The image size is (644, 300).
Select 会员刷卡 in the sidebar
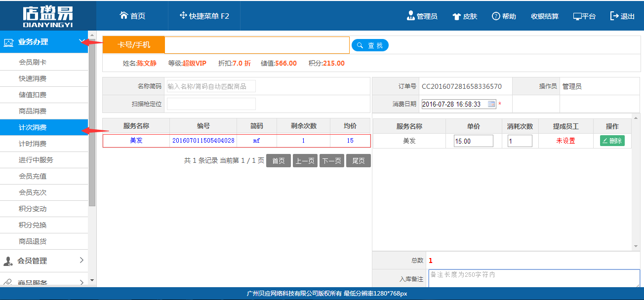point(44,62)
